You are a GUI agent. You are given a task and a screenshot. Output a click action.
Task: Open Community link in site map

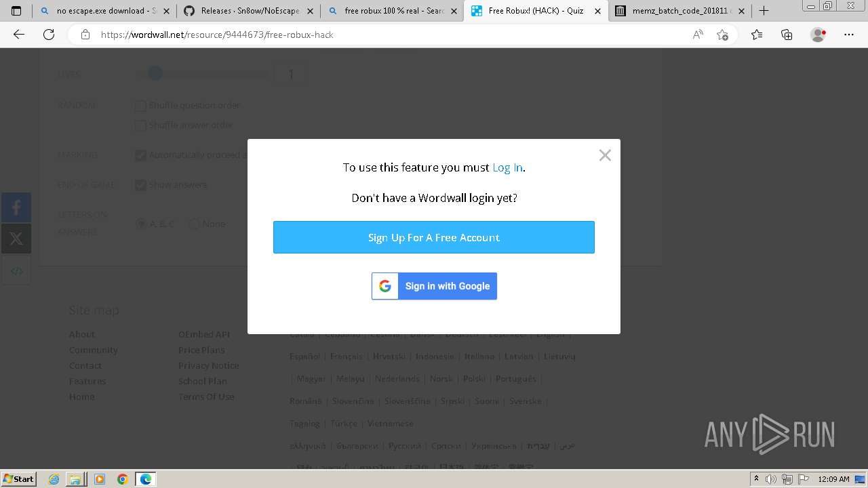(x=94, y=350)
